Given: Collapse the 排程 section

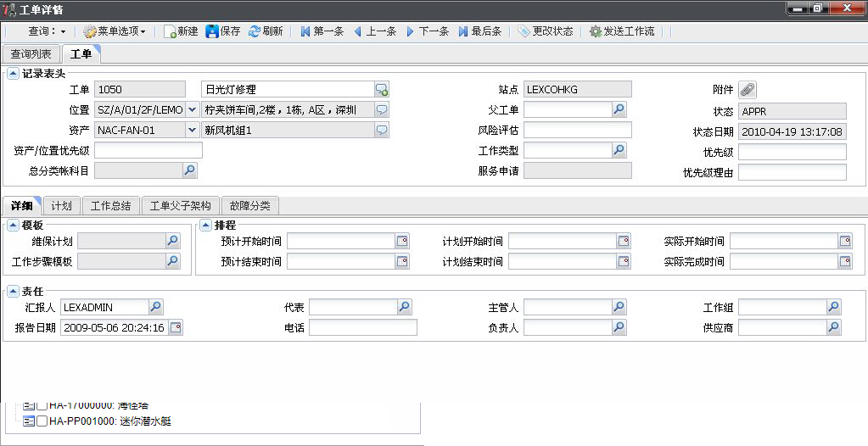Looking at the screenshot, I should click(206, 226).
